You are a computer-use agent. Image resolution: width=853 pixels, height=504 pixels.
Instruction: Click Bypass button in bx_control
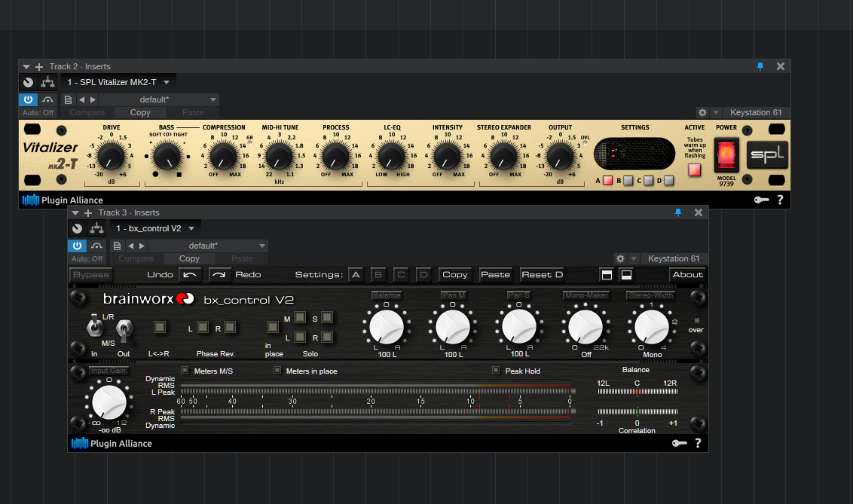(91, 274)
